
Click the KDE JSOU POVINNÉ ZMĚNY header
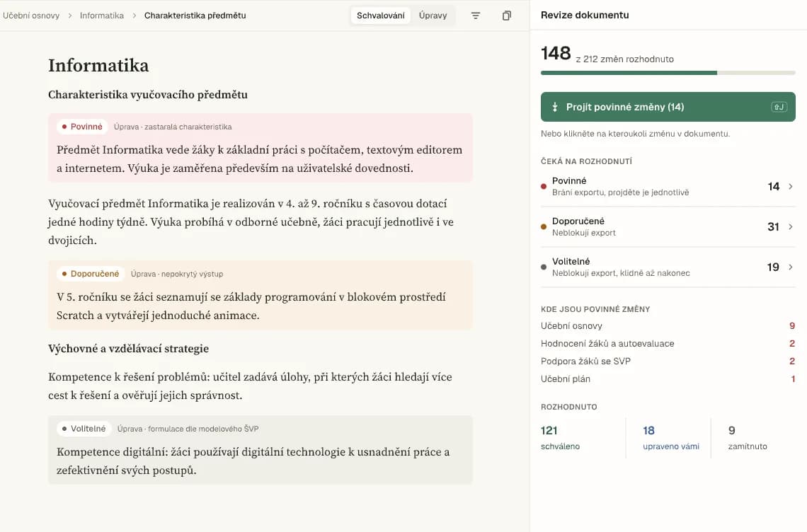595,309
